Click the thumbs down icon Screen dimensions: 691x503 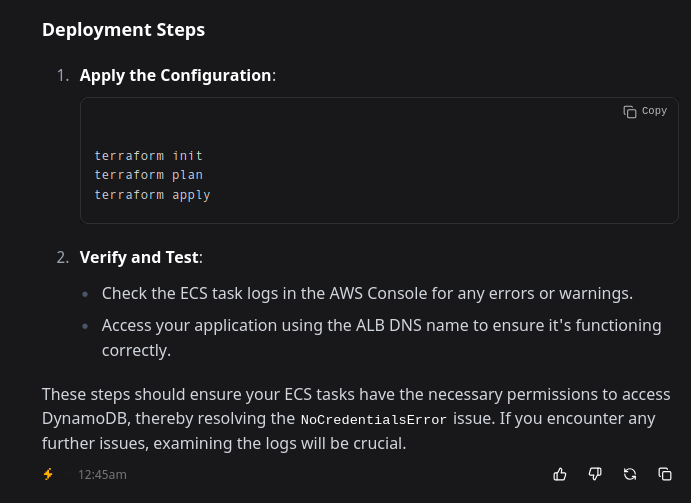coord(595,474)
